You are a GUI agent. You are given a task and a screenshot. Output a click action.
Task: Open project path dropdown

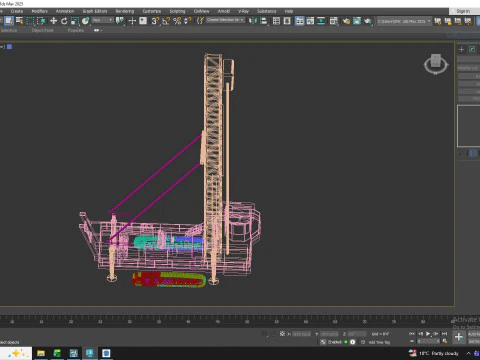404,21
